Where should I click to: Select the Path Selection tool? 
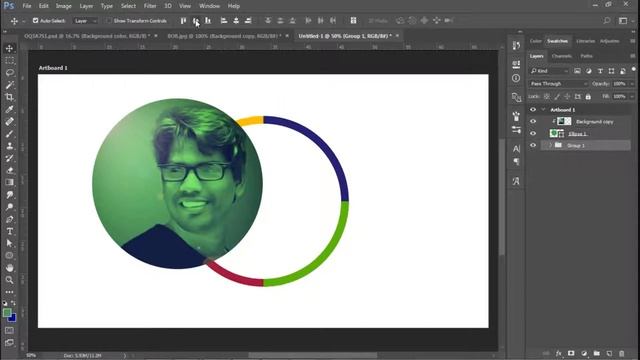click(9, 243)
